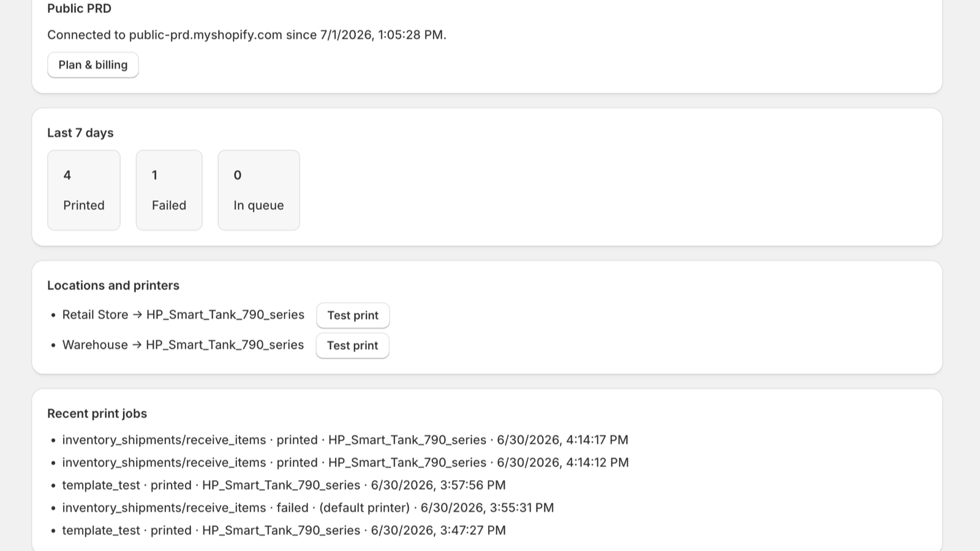
Task: Click the Warehouse printer entry text
Action: coord(183,345)
